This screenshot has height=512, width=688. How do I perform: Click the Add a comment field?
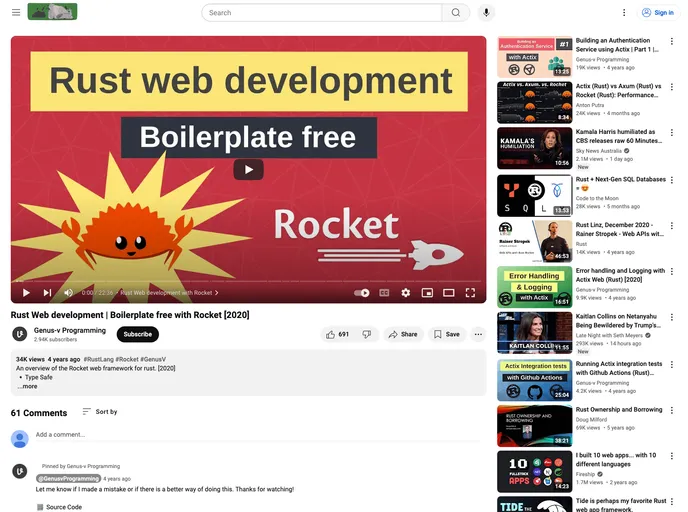tap(258, 435)
